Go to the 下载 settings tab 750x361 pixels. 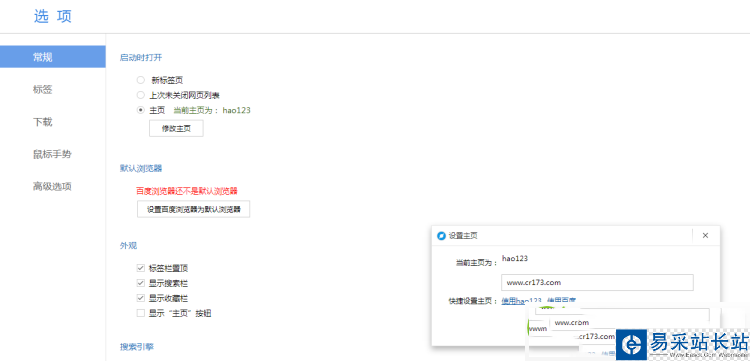(43, 122)
